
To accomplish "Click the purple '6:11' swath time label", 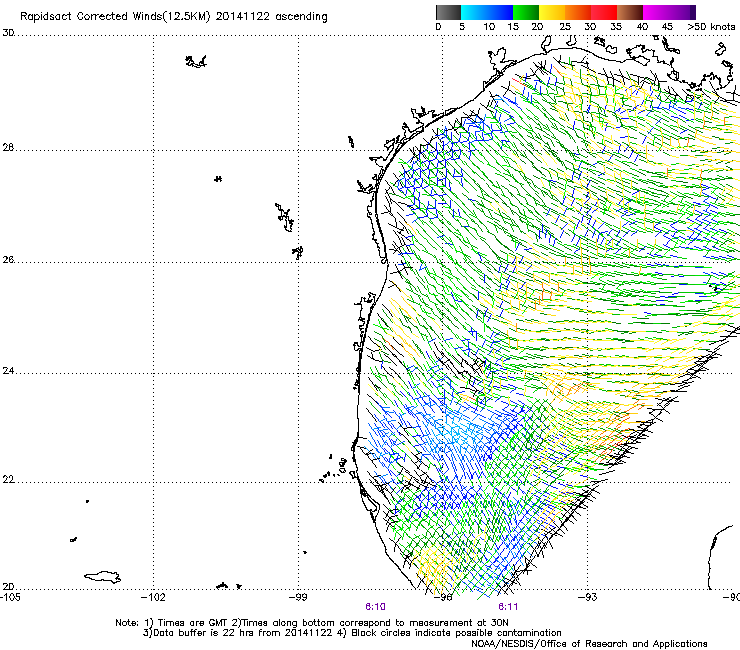I will (508, 607).
